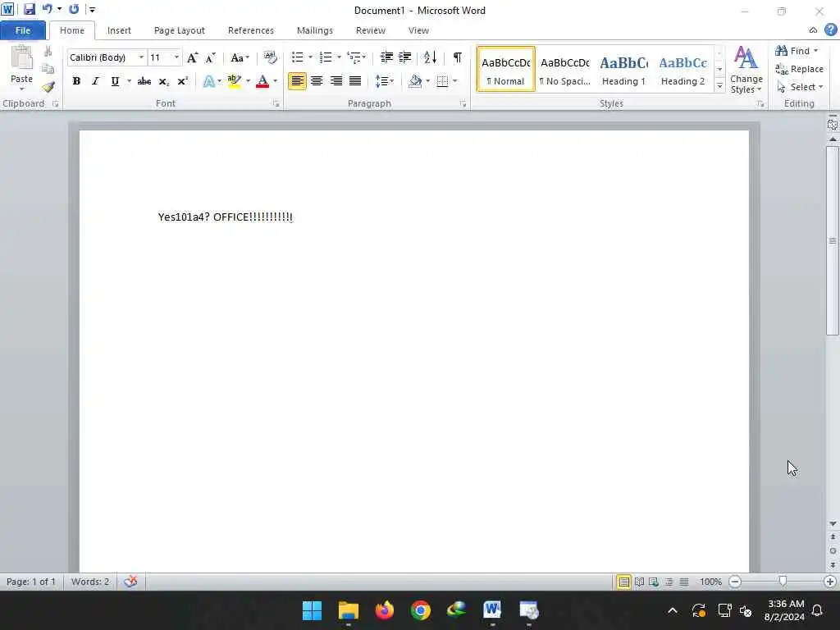Justify the paragraph text
Screen dimensions: 840x630
[x=355, y=81]
